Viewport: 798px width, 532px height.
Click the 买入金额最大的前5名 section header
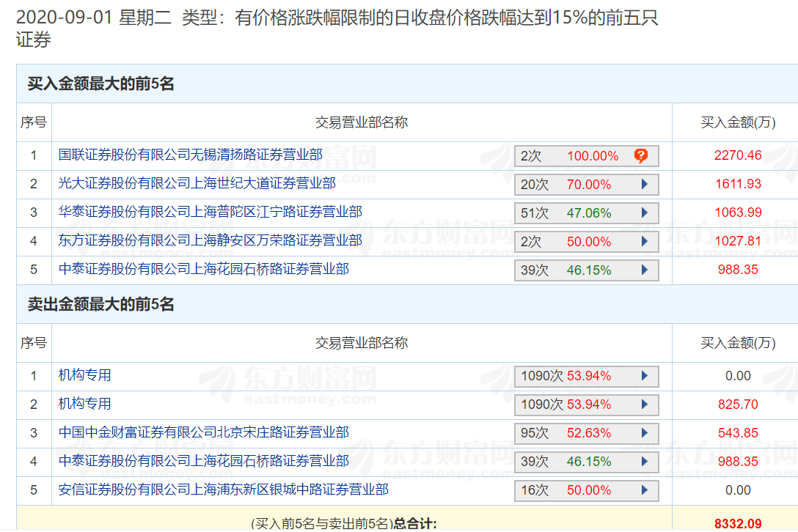click(100, 84)
